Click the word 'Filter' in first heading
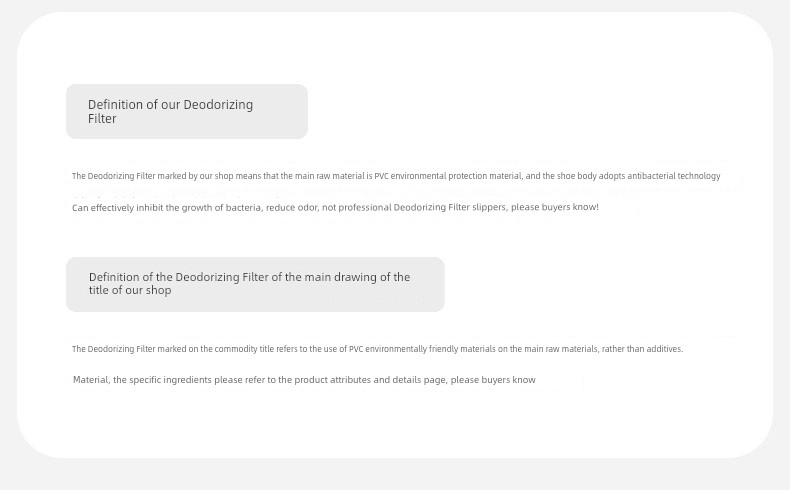Viewport: 790px width, 490px height. 102,119
